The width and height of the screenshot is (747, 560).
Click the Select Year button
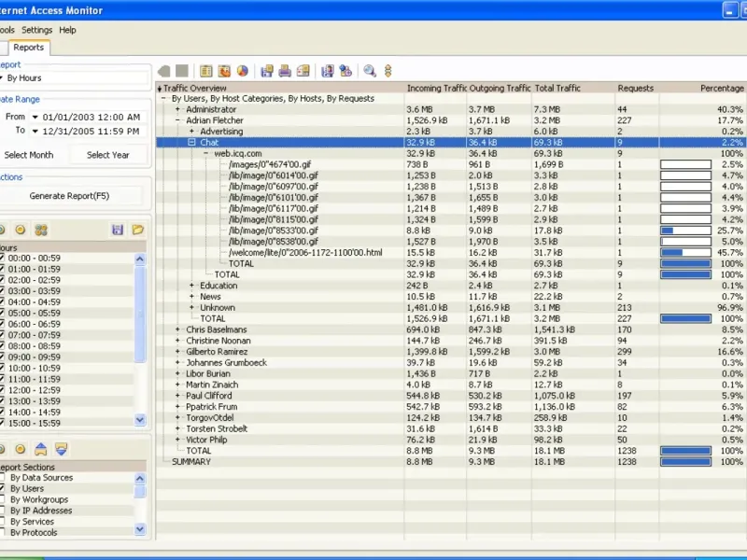[x=108, y=155]
